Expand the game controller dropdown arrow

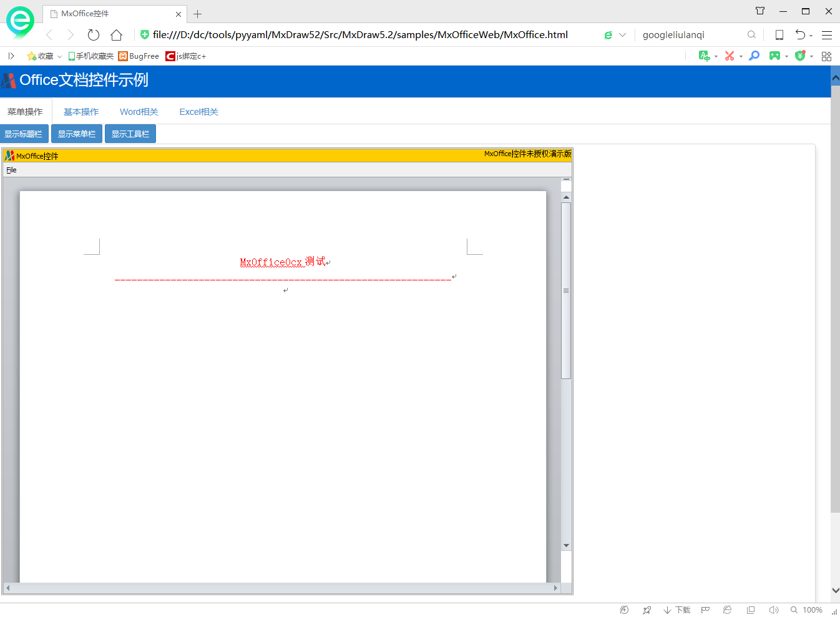tap(786, 57)
